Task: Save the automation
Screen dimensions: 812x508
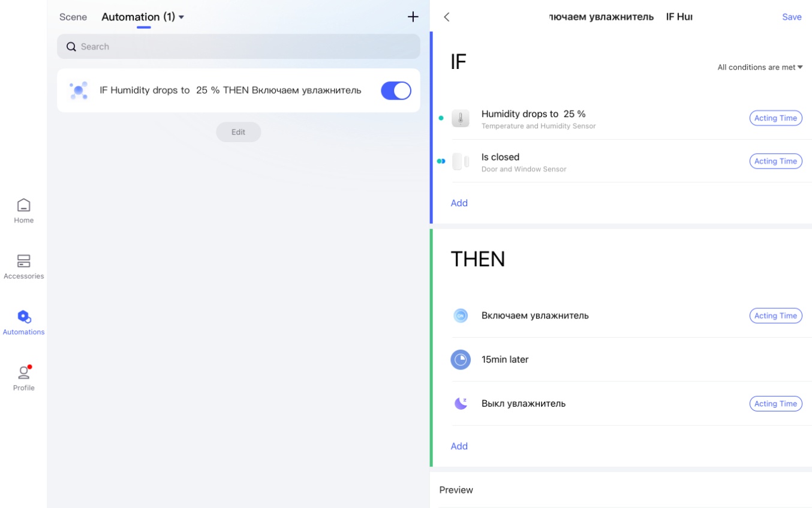Action: tap(792, 17)
